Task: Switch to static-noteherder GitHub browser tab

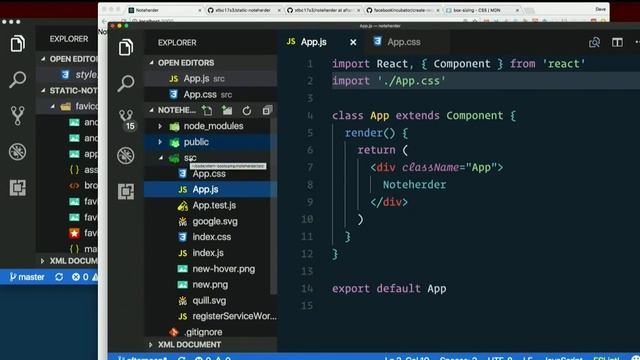Action: [243, 10]
